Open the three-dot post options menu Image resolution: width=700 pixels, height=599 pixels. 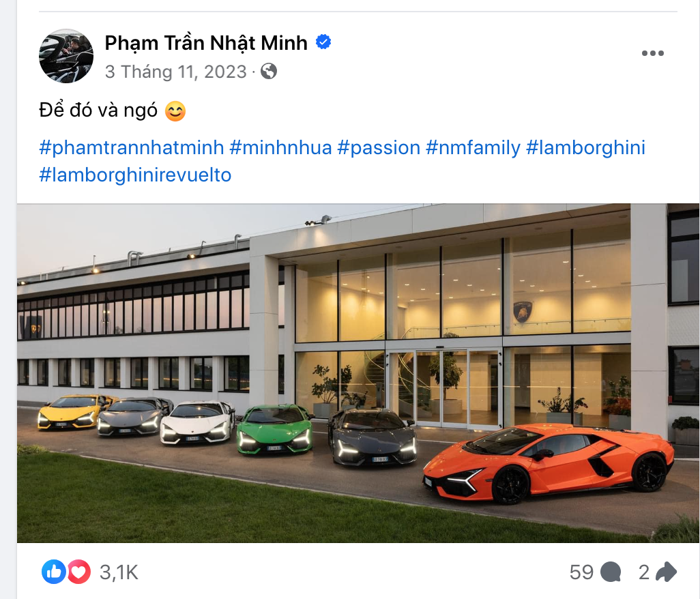[652, 54]
